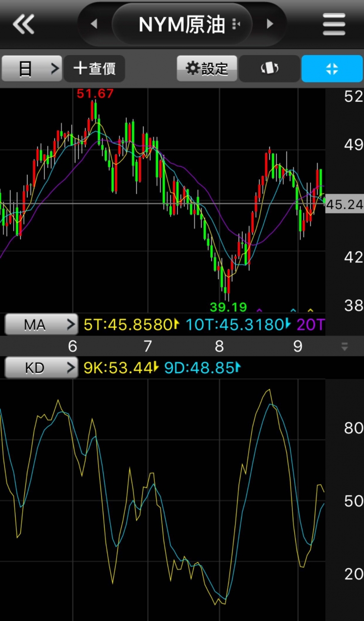Viewport: 364px width, 621px height.
Task: Tap month 6 on the date axis
Action: click(72, 346)
